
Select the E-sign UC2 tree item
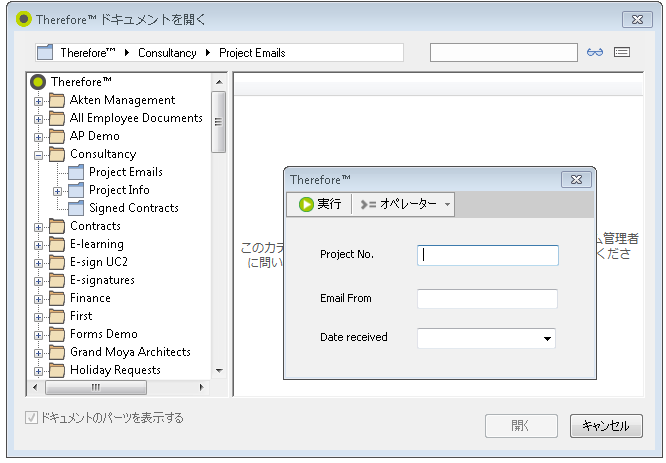(x=99, y=262)
